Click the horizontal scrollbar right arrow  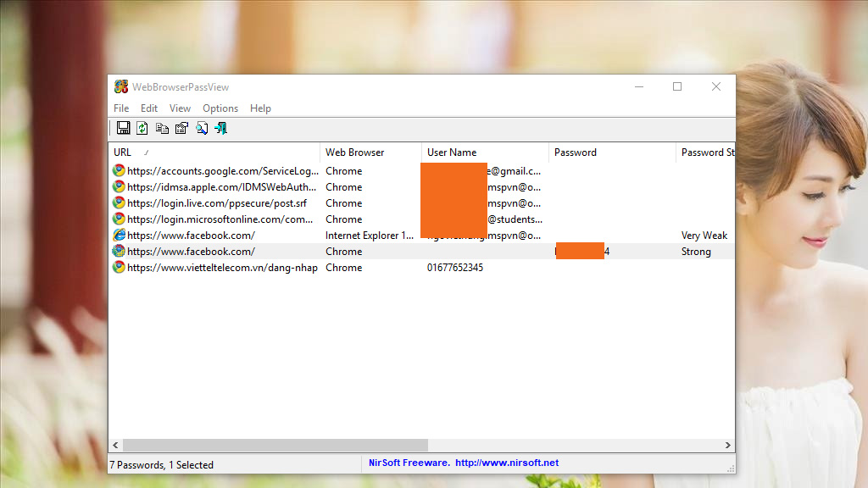pos(728,445)
